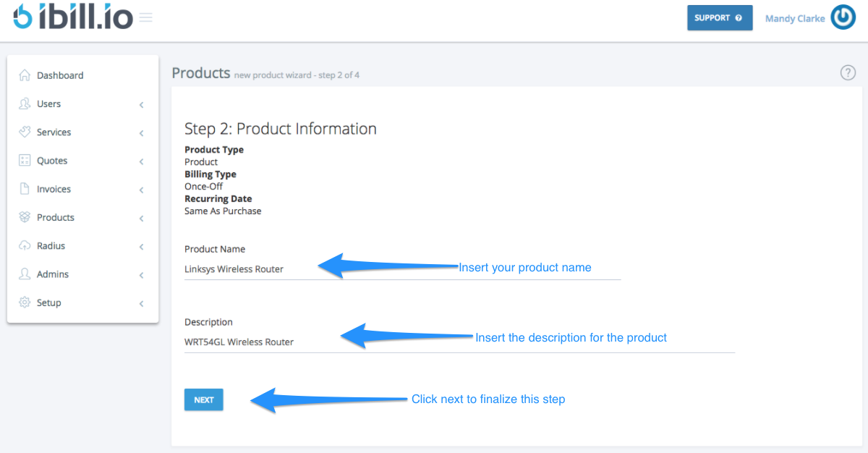
Task: Click the Product Type label
Action: pyautogui.click(x=214, y=150)
